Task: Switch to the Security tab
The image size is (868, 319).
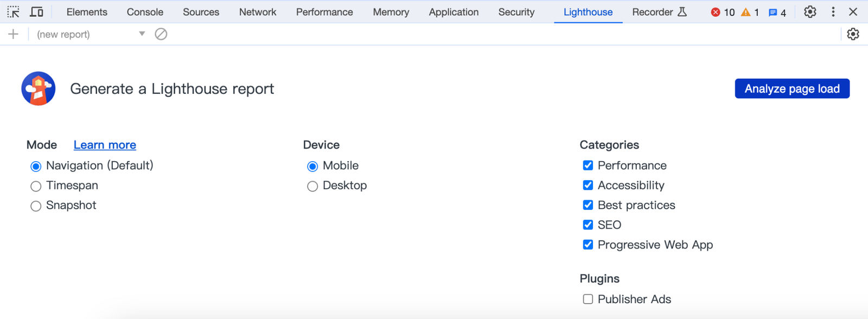Action: point(516,12)
